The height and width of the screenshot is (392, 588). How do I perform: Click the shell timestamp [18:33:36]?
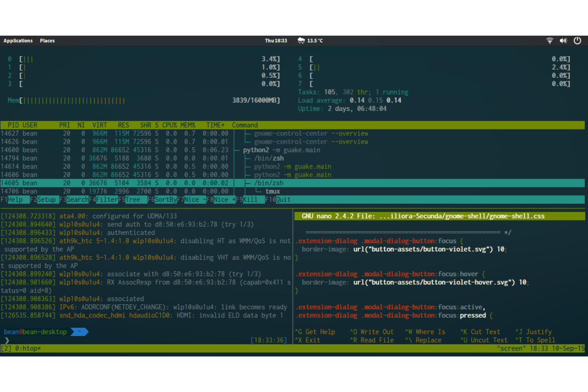click(269, 340)
